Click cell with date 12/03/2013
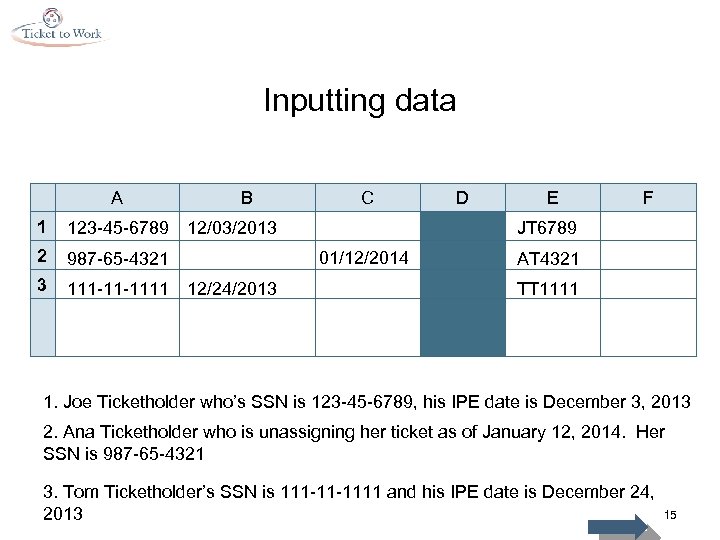720x540 pixels. click(x=235, y=227)
